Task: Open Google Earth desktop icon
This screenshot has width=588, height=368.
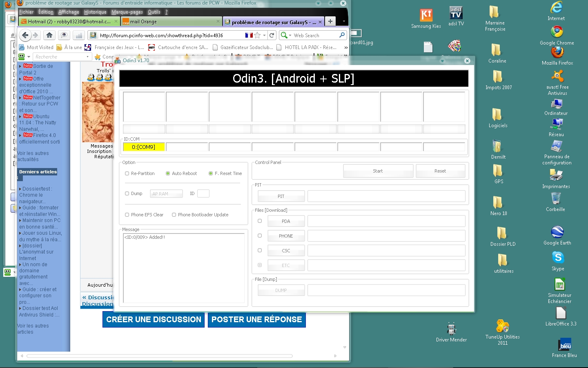Action: pyautogui.click(x=557, y=233)
